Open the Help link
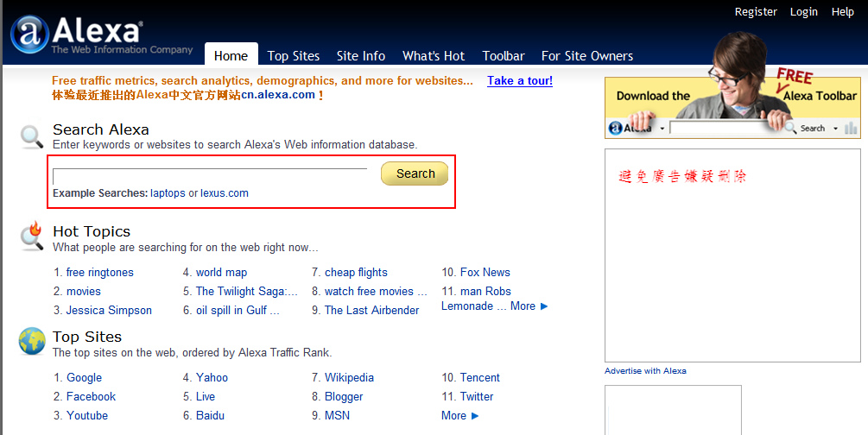 (x=843, y=11)
